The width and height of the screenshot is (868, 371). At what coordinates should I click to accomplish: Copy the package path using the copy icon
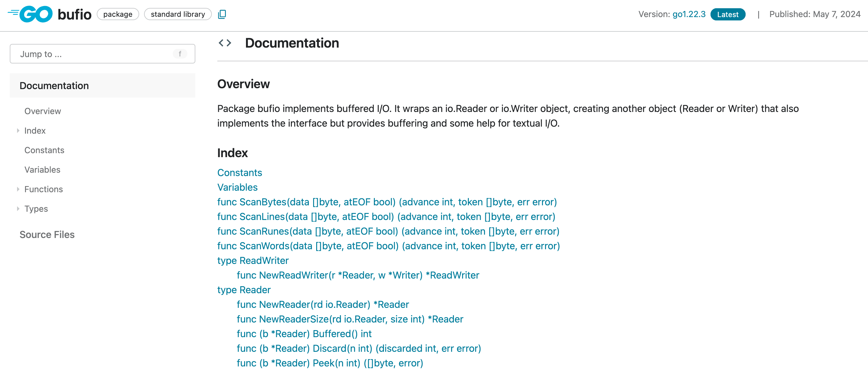tap(222, 14)
